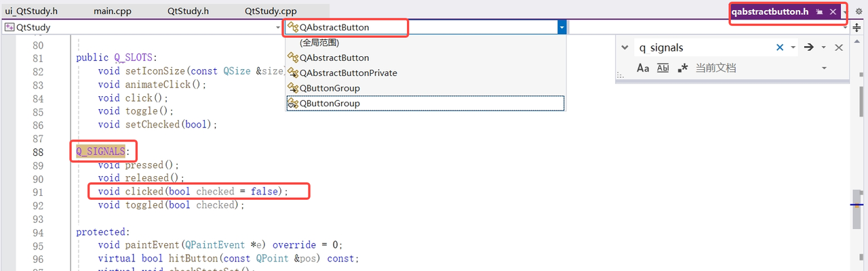Collapse the QAbstractButton type dropdown arrow
The image size is (868, 271).
(x=561, y=27)
